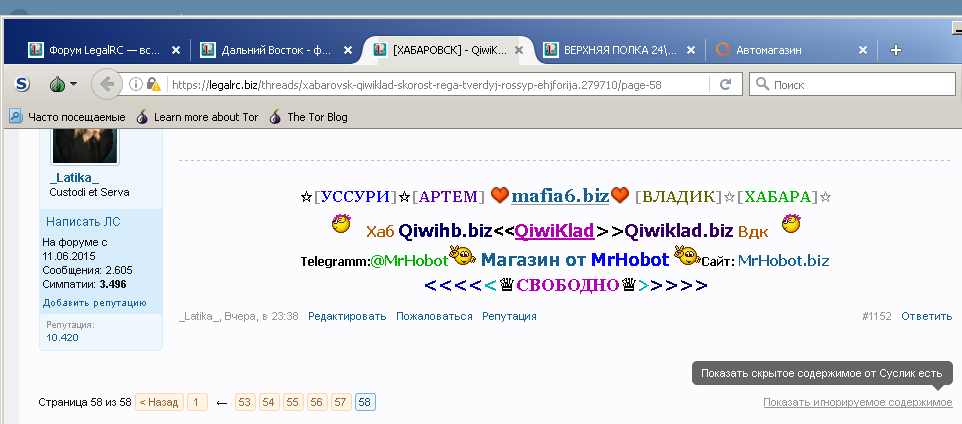
Task: Switch to the Автомагазин tab
Action: click(791, 50)
